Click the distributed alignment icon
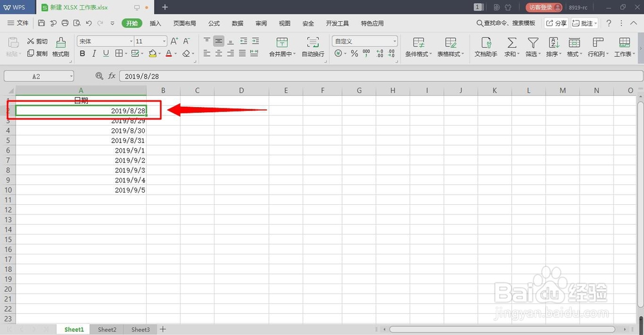644x335 pixels. click(254, 53)
